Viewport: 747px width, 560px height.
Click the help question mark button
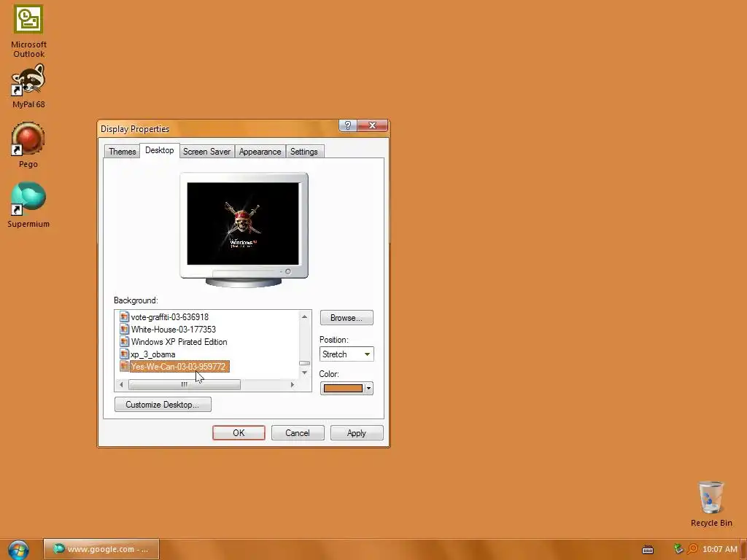348,125
